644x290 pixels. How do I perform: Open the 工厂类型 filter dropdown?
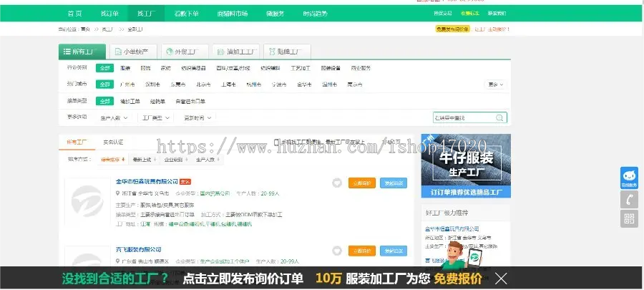[x=156, y=118]
